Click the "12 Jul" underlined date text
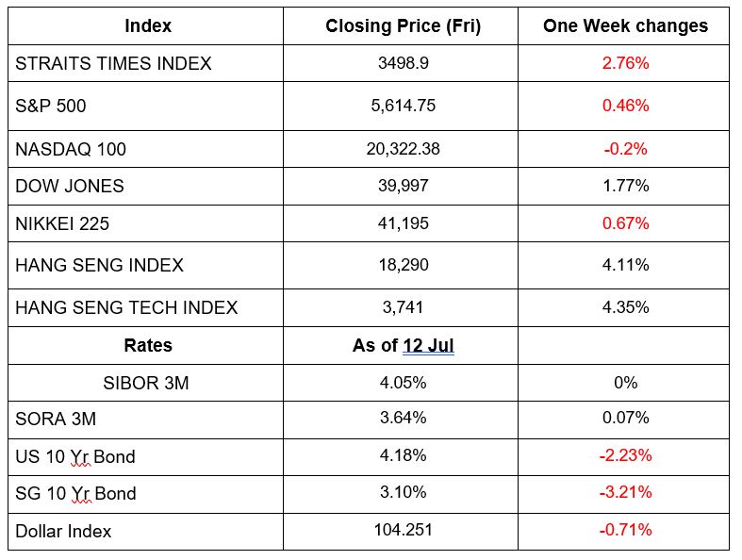Viewport: 742px width, 560px height. (x=428, y=346)
